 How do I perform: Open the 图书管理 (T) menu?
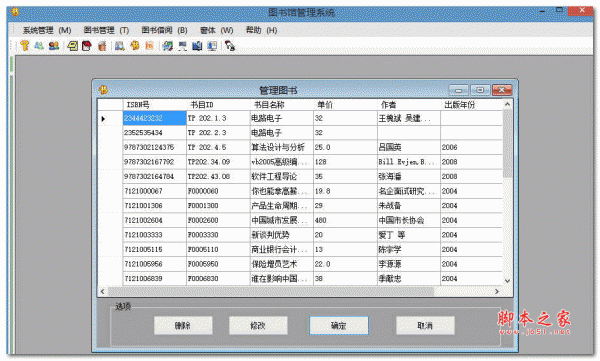(x=106, y=30)
